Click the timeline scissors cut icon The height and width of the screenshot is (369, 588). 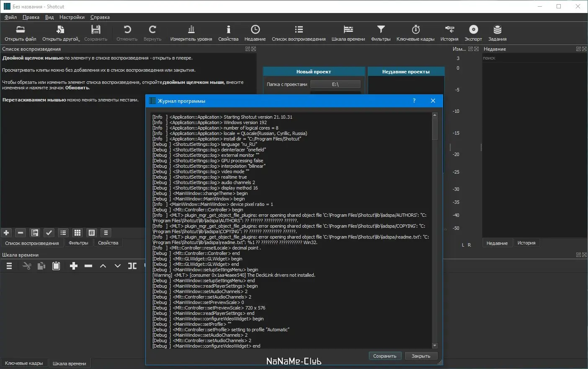[x=27, y=266]
